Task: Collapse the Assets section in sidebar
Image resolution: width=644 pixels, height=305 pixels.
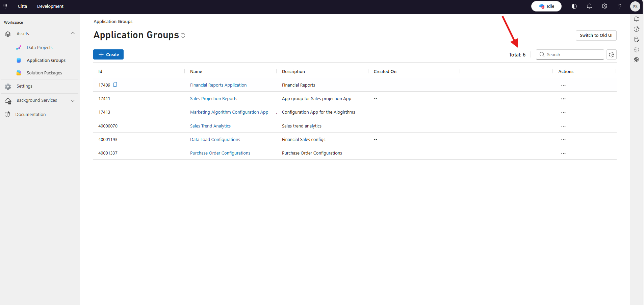Action: 73,33
